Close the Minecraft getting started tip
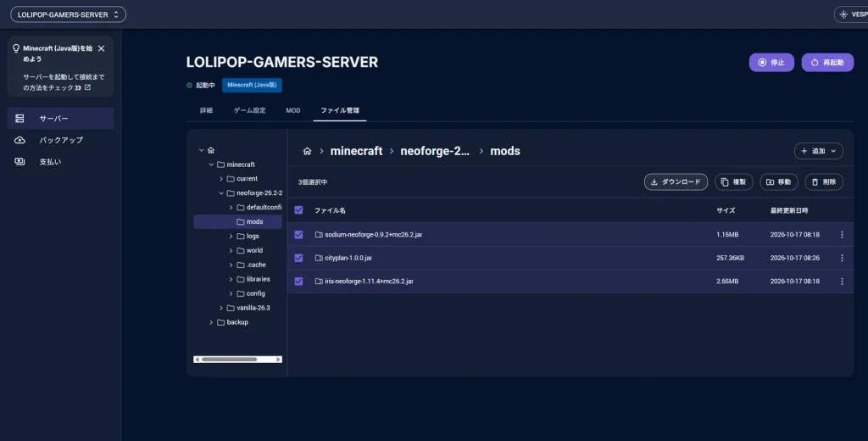 [x=102, y=48]
